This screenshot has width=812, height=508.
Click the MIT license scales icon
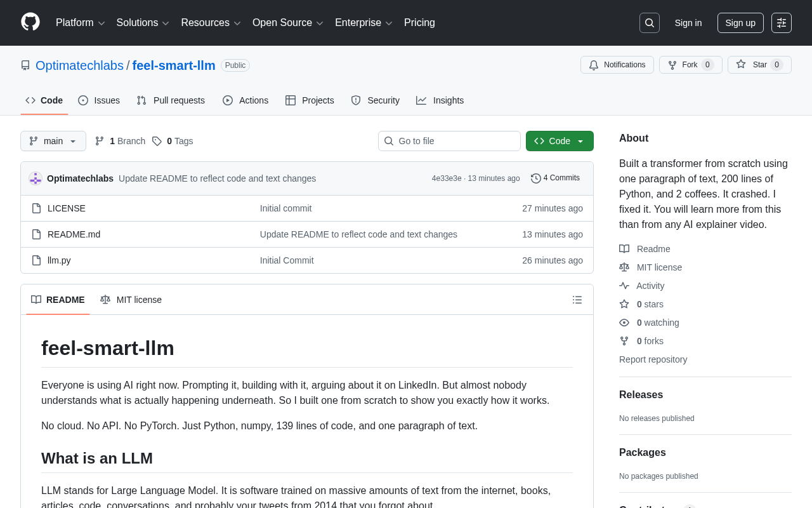tap(624, 267)
